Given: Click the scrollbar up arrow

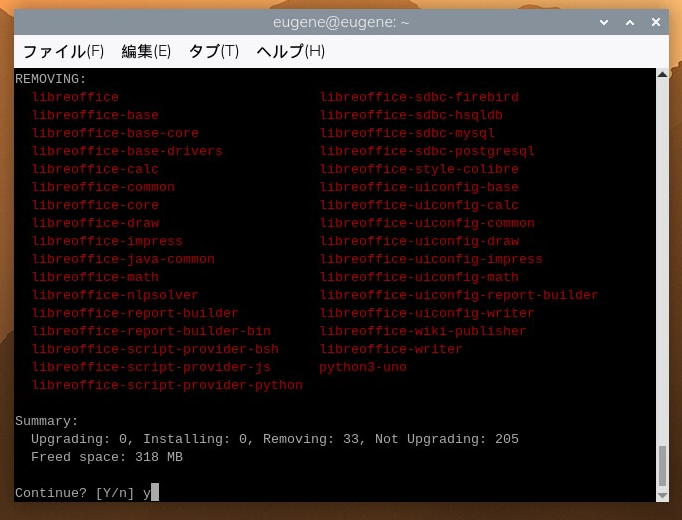Looking at the screenshot, I should 662,74.
